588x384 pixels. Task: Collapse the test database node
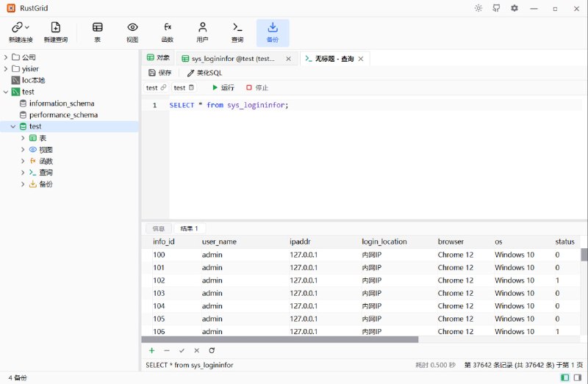[x=13, y=126]
